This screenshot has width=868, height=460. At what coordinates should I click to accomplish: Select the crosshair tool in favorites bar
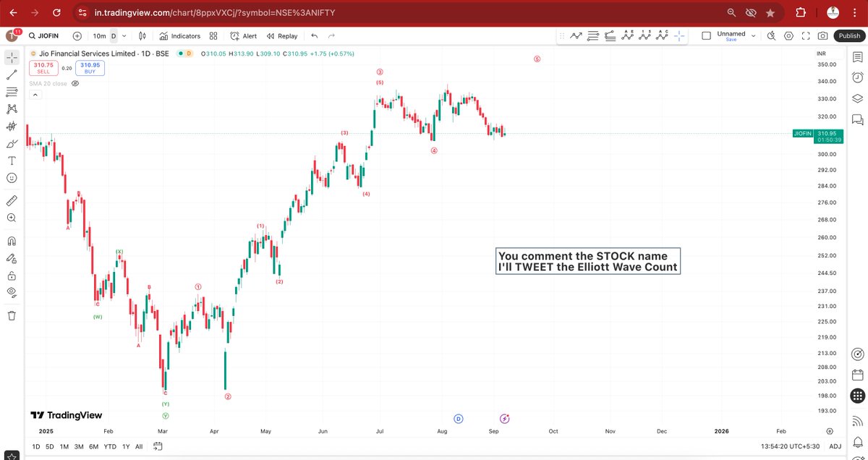[x=680, y=35]
